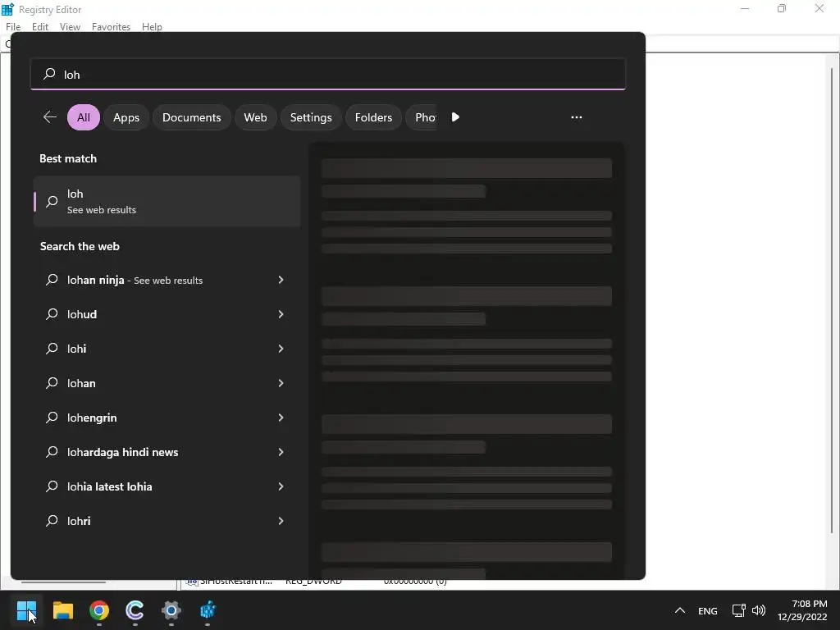Expand the lohri suggestion chevron

(281, 521)
